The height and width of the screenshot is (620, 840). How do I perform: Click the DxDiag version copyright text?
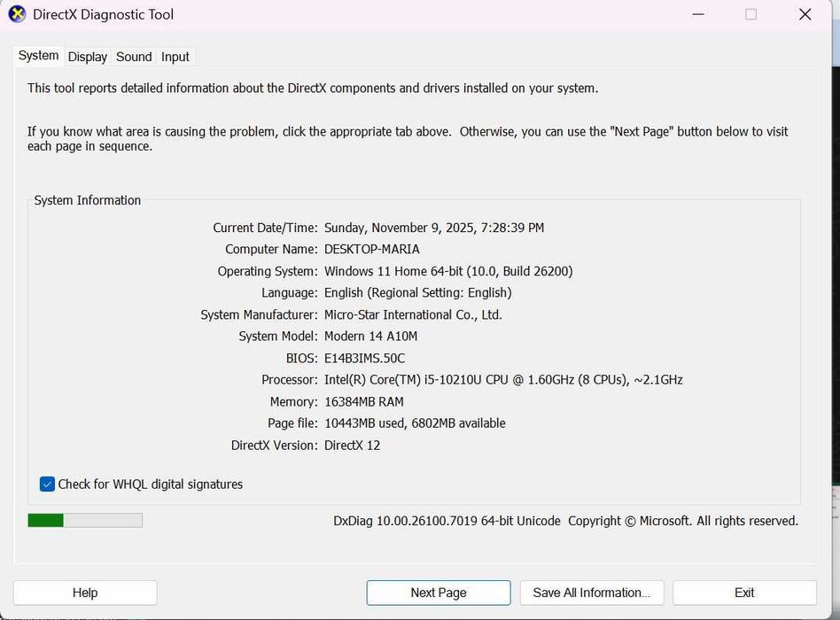[x=565, y=521]
